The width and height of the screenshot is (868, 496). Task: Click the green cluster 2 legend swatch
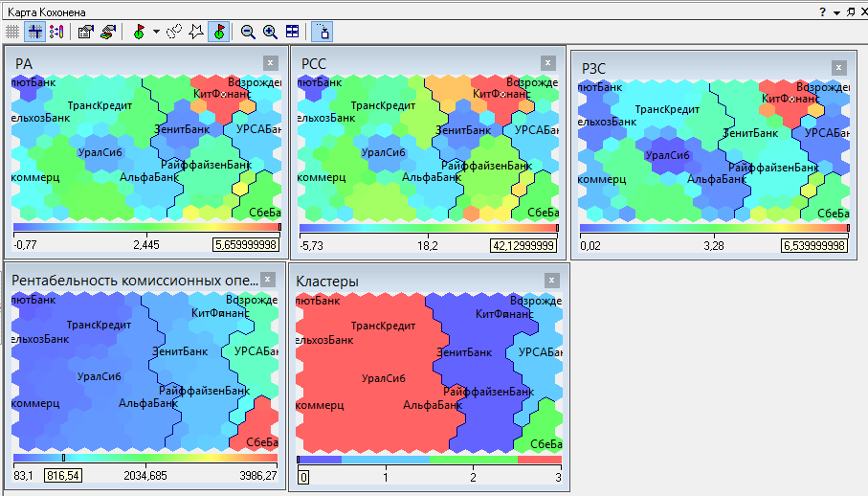point(474,460)
